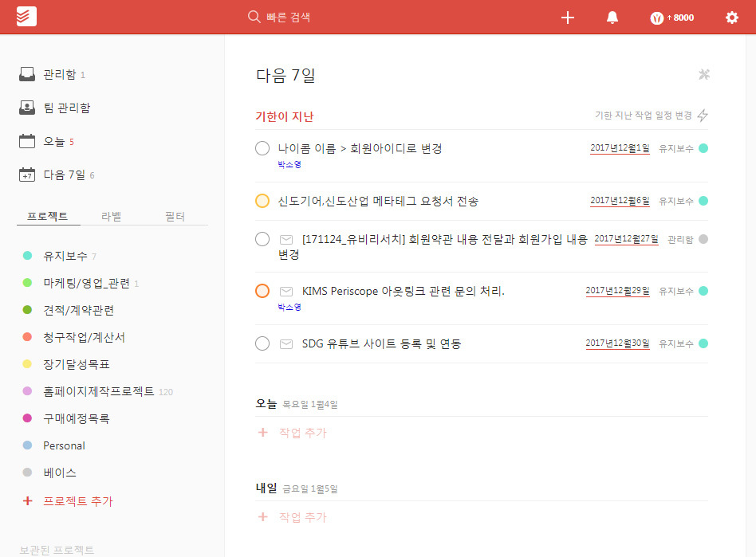The image size is (756, 557).
Task: Click the 오늘 calendar icon
Action: pos(27,141)
